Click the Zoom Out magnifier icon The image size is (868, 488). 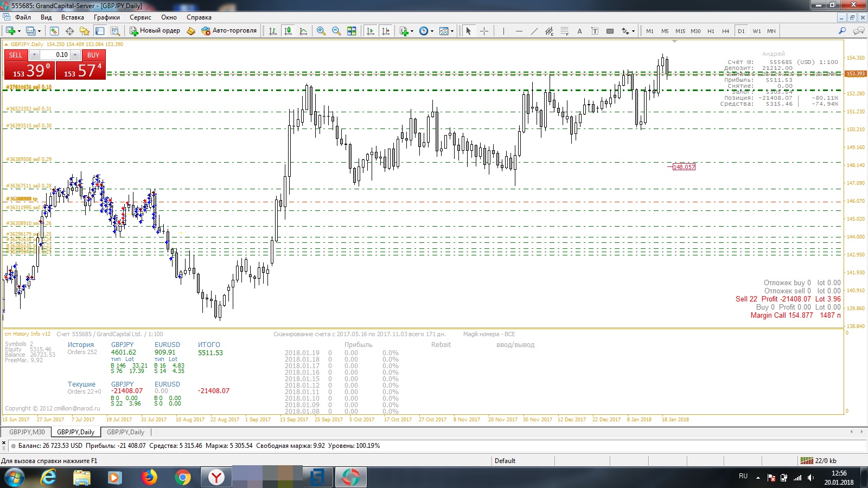(336, 31)
